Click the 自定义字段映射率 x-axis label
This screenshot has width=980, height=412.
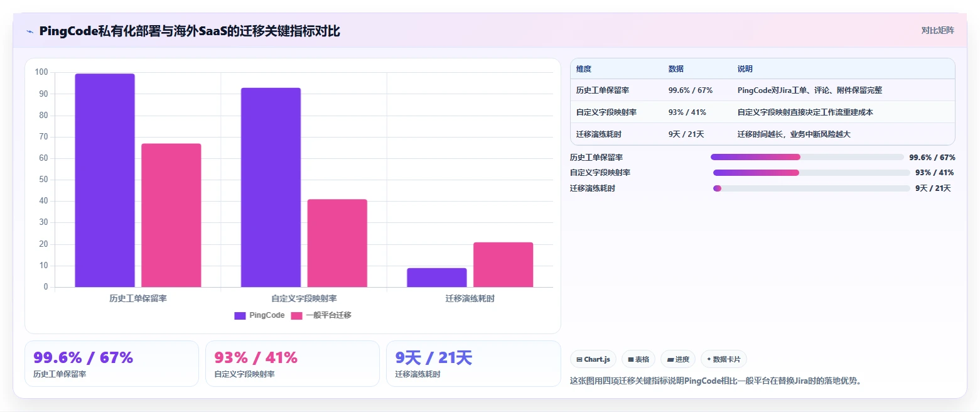pos(304,299)
